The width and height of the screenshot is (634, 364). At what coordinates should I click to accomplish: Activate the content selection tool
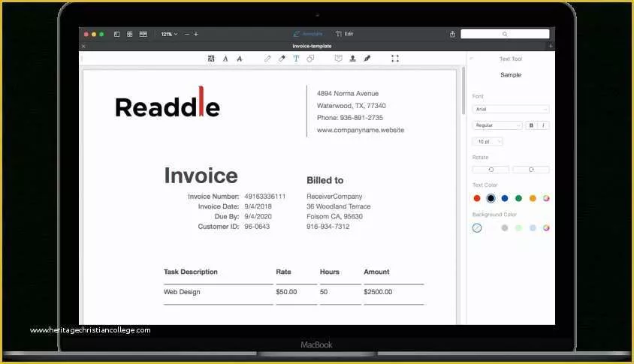pos(395,59)
